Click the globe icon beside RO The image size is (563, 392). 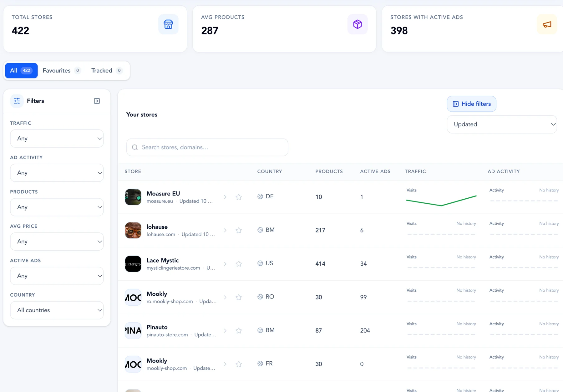(260, 297)
